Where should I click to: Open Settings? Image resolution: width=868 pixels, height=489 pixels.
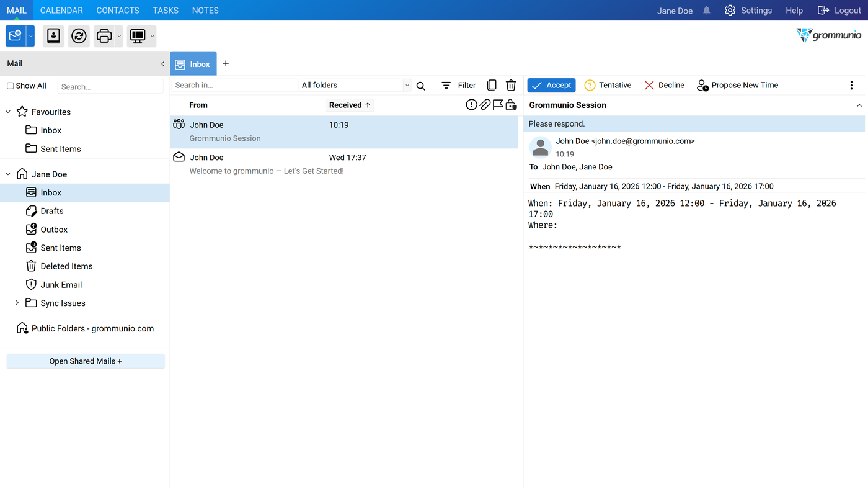pos(748,11)
